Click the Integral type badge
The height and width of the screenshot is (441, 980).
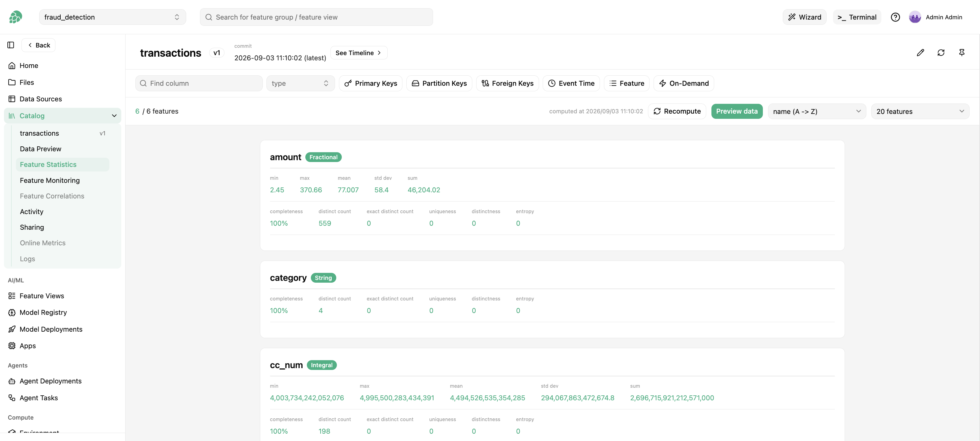[322, 365]
